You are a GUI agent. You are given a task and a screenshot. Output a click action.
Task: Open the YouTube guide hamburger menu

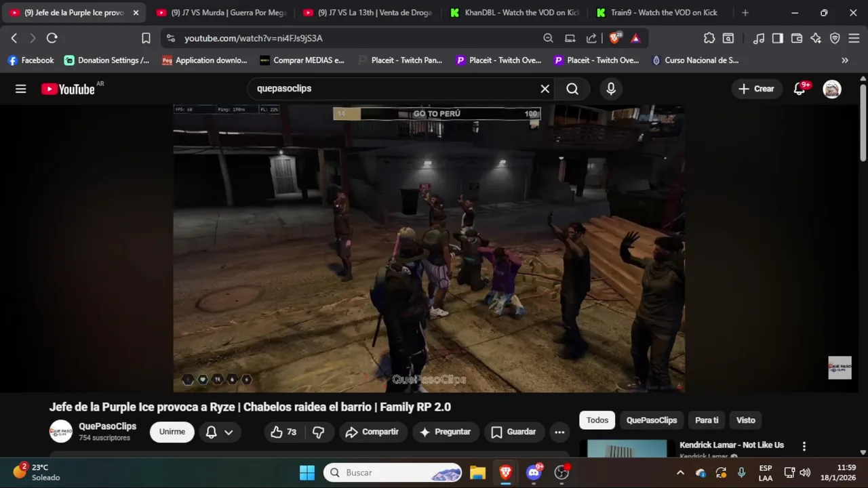pos(21,89)
